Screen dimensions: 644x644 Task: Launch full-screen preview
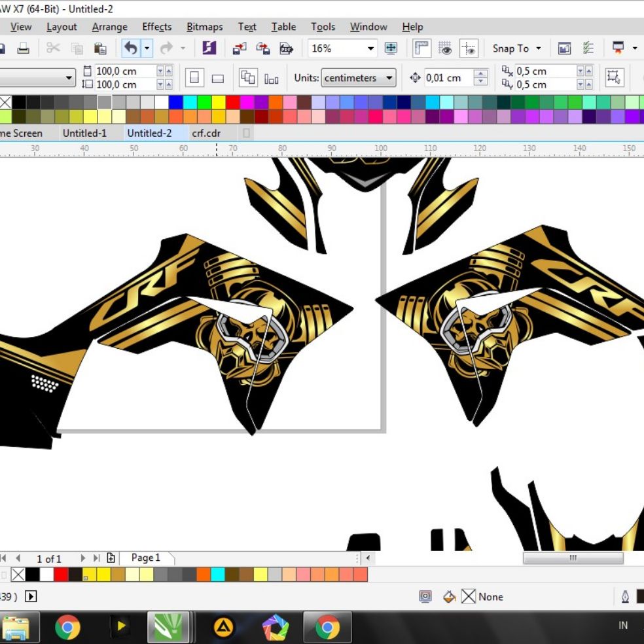click(x=391, y=48)
